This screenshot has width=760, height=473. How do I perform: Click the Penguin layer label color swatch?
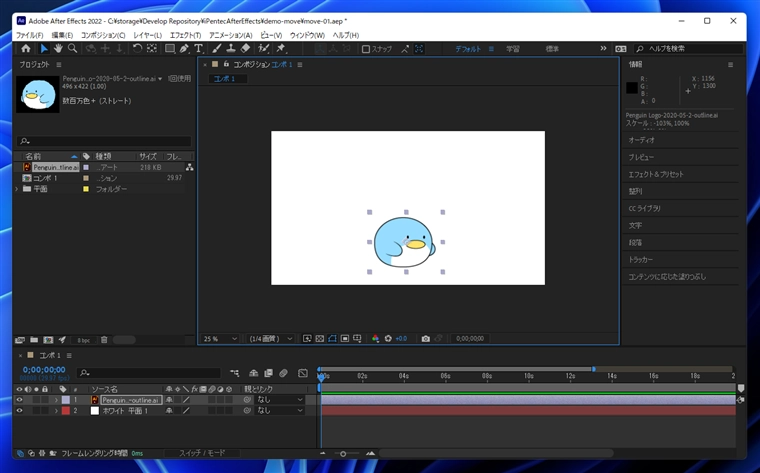tap(65, 400)
